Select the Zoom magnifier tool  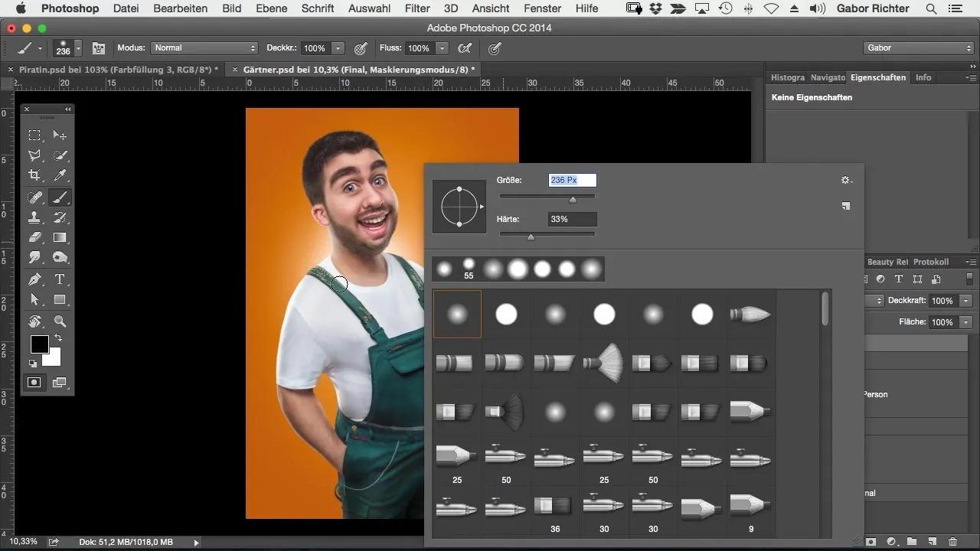coord(60,321)
